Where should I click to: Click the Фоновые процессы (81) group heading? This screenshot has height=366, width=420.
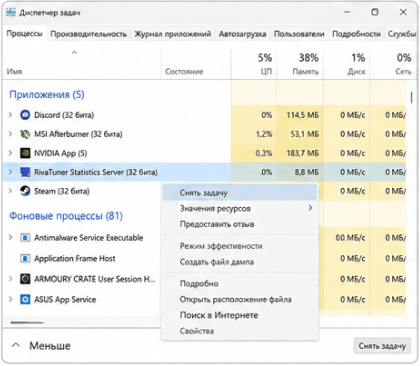(x=66, y=216)
